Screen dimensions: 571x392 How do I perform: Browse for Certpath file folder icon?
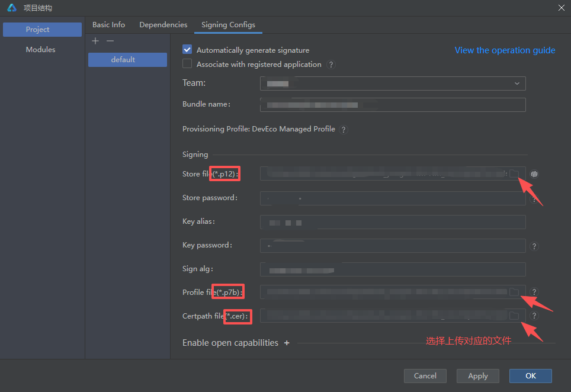coord(514,316)
